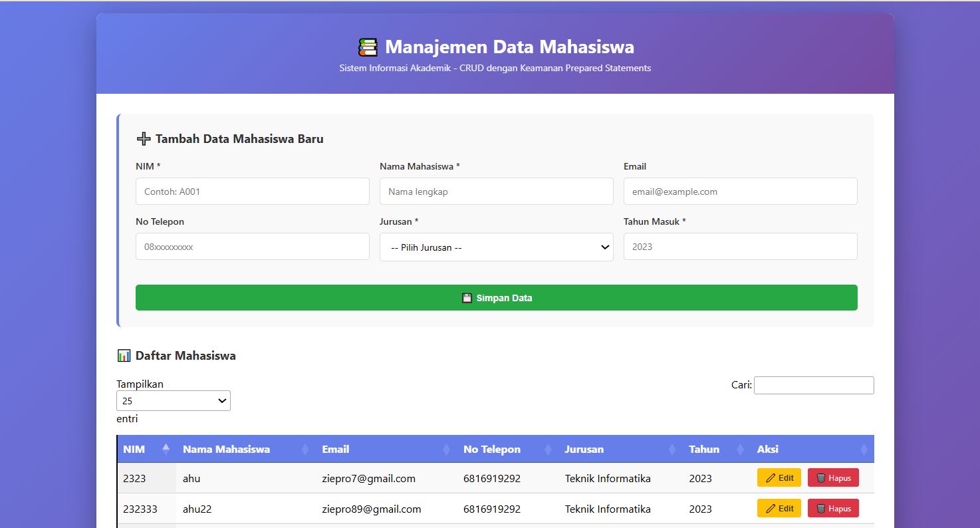Click sort icon in No Telepon header
980x528 pixels.
pos(548,450)
